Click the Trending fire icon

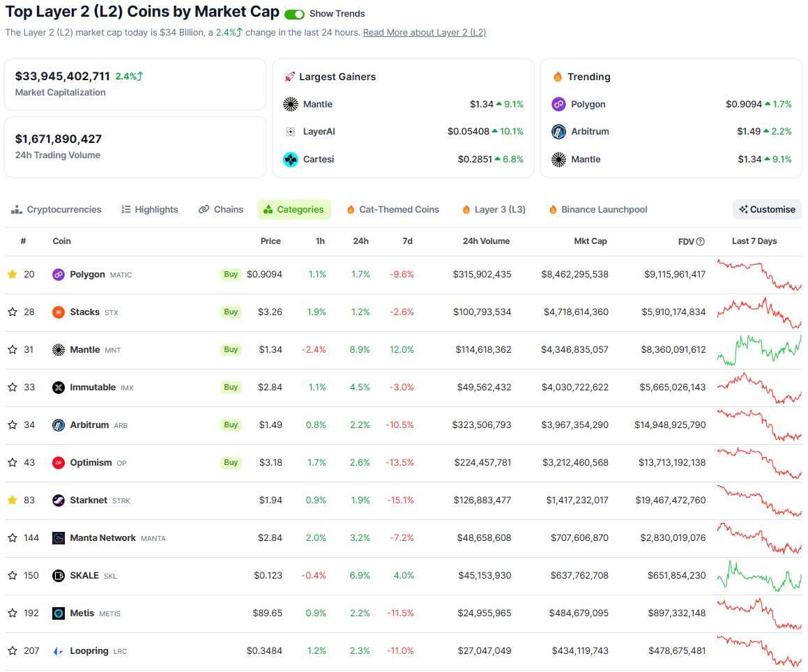pos(558,77)
